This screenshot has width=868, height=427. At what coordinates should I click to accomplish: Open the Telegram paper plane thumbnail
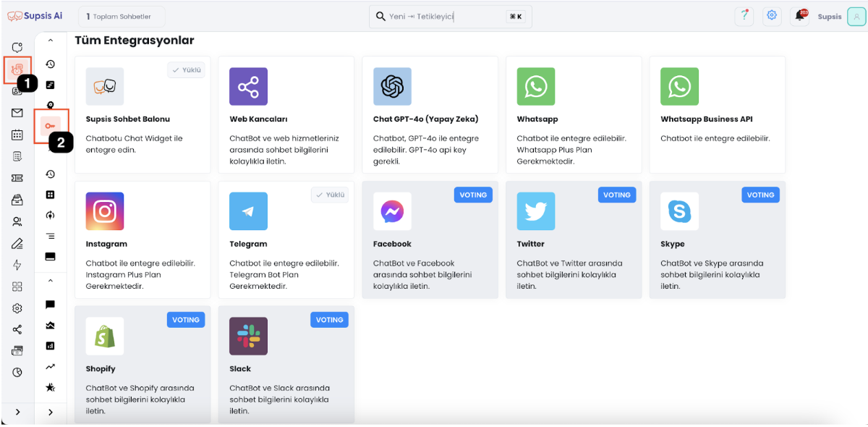click(248, 211)
